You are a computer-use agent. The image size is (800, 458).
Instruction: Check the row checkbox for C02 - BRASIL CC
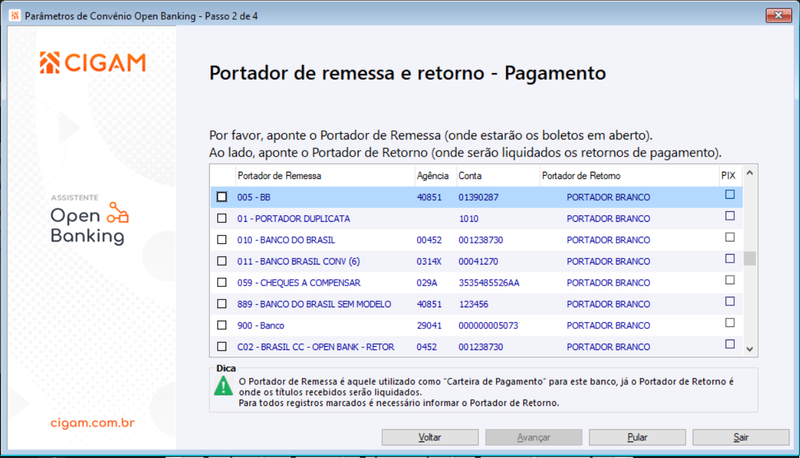(x=221, y=347)
